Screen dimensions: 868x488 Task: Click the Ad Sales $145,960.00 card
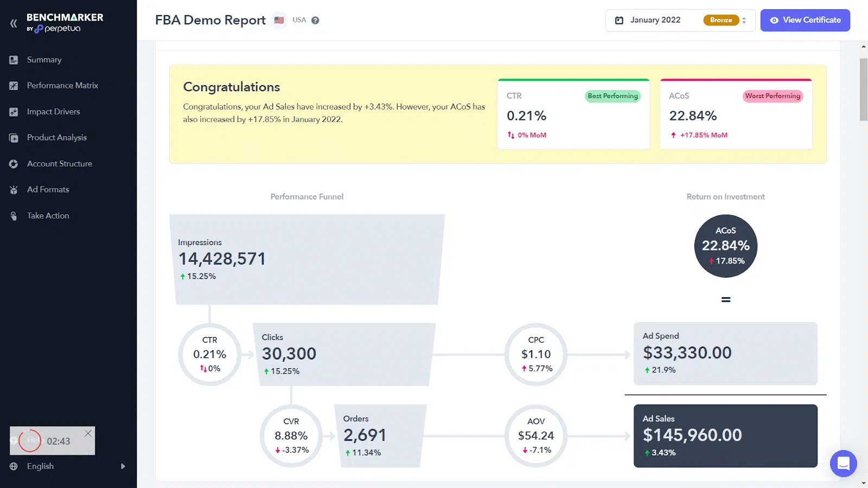coord(725,436)
